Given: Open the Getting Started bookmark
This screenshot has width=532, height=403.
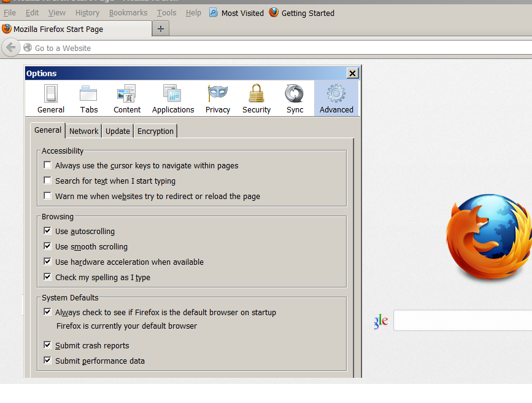Looking at the screenshot, I should 302,13.
